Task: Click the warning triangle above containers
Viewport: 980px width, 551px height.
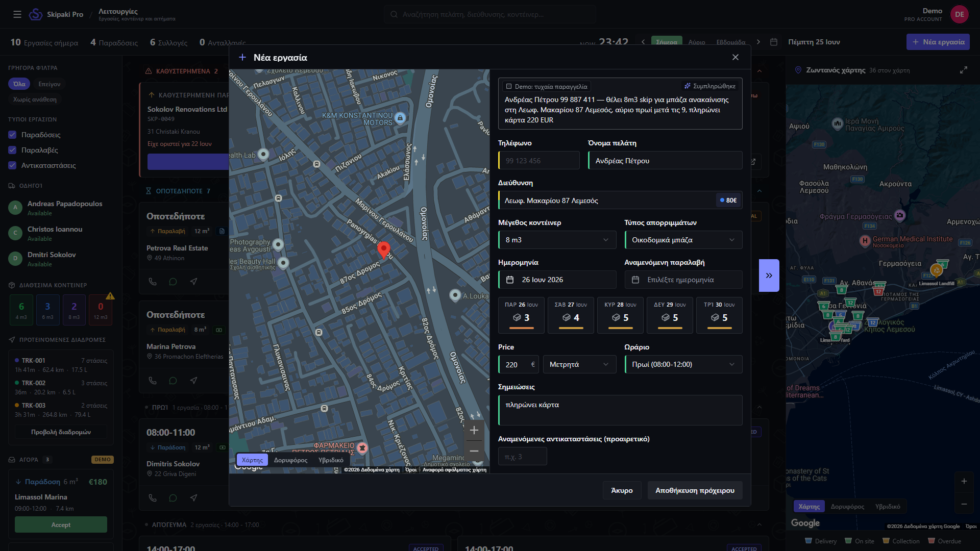Action: click(x=110, y=296)
